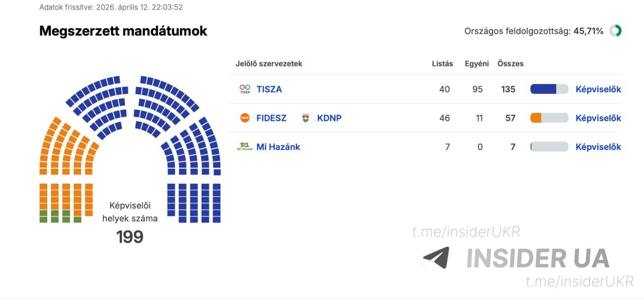
Task: Click the green Mi Hazánk logo
Action: coord(245,147)
